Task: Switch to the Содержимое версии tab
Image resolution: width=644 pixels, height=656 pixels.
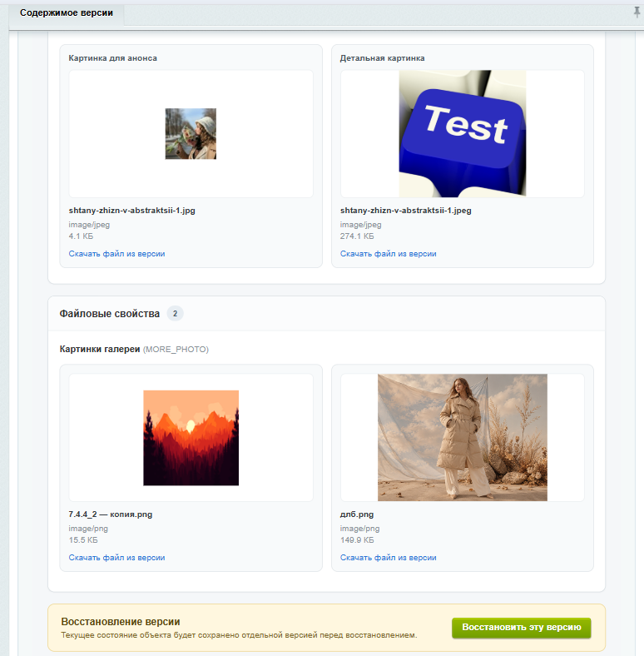Action: point(67,13)
